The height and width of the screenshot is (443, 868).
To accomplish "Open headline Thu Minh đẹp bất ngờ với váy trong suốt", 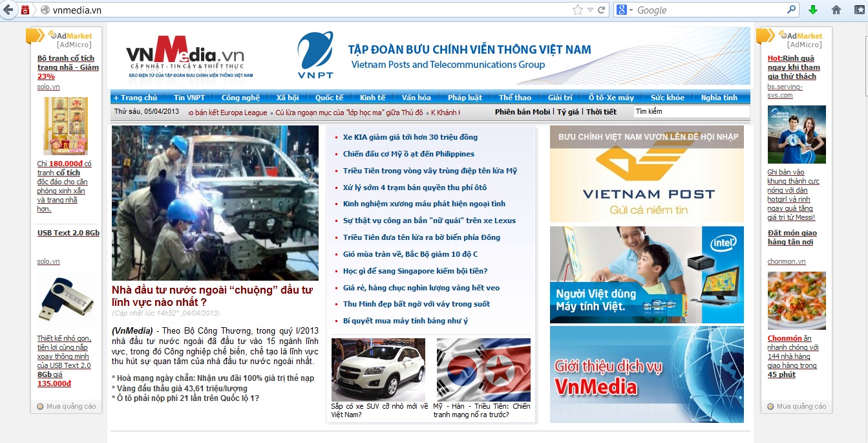I will click(x=416, y=304).
